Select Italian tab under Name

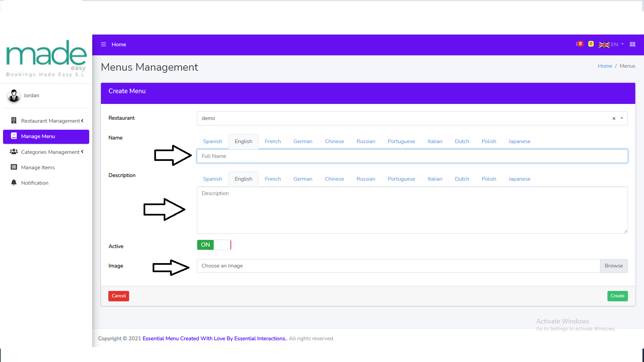435,141
